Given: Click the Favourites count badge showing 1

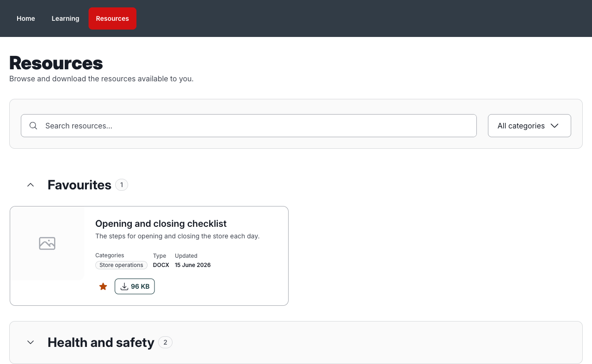Looking at the screenshot, I should (122, 185).
